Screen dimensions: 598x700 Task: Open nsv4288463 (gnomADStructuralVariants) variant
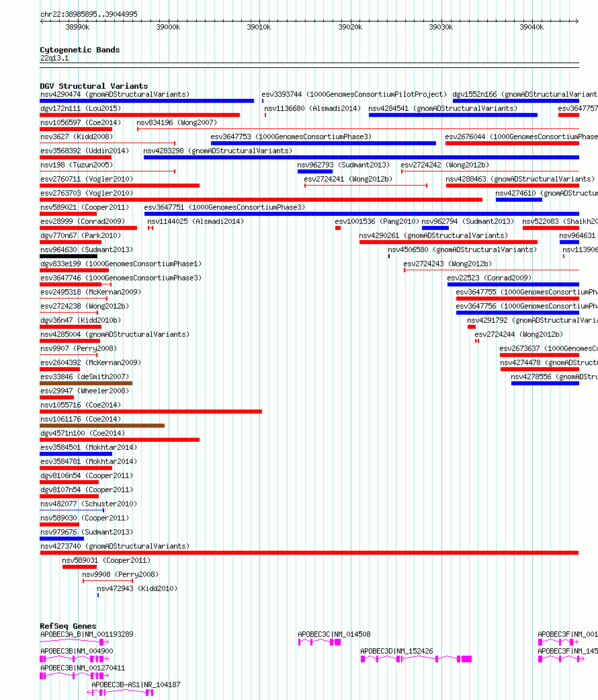click(520, 179)
